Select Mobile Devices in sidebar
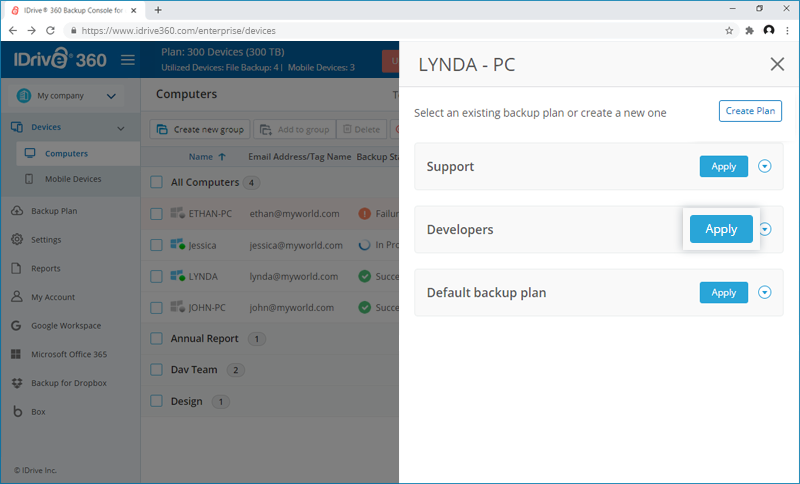The width and height of the screenshot is (800, 484). (73, 179)
